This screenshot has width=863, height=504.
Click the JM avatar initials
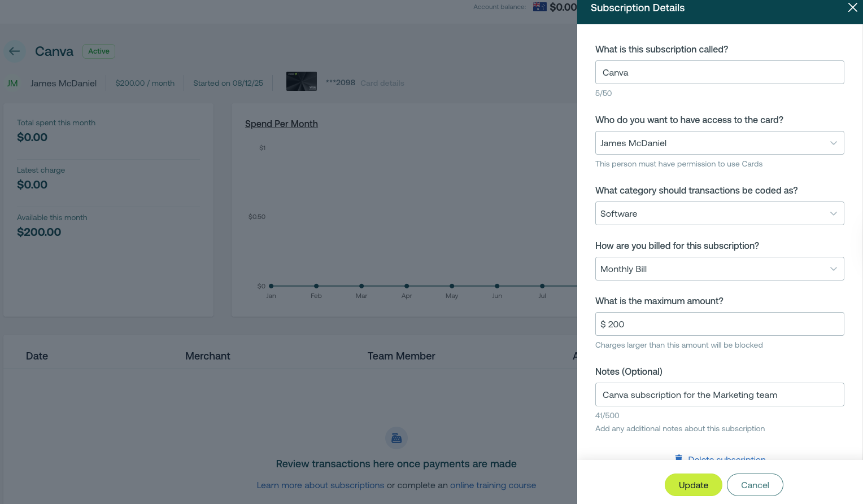(x=12, y=84)
